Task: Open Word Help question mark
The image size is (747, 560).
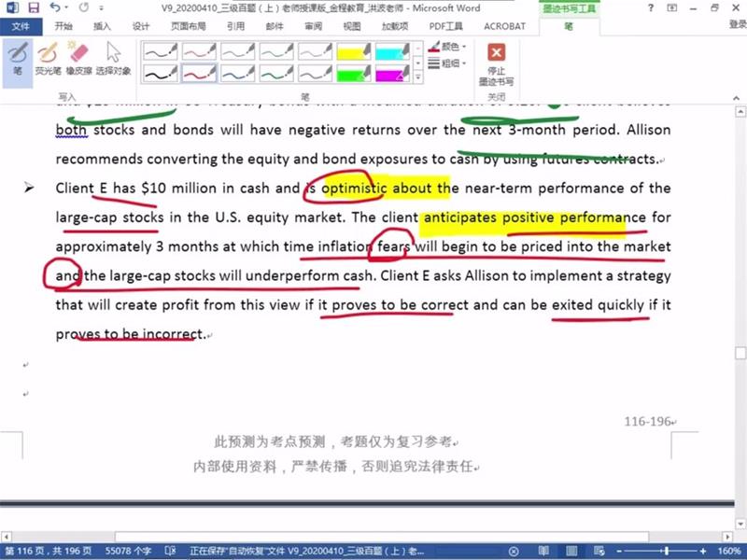Action: point(651,7)
